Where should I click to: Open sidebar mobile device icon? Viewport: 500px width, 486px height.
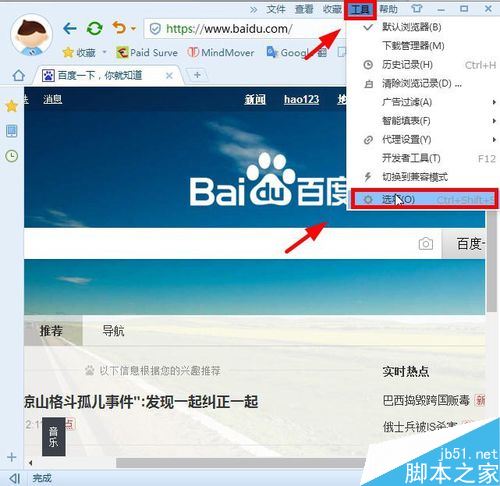12,131
